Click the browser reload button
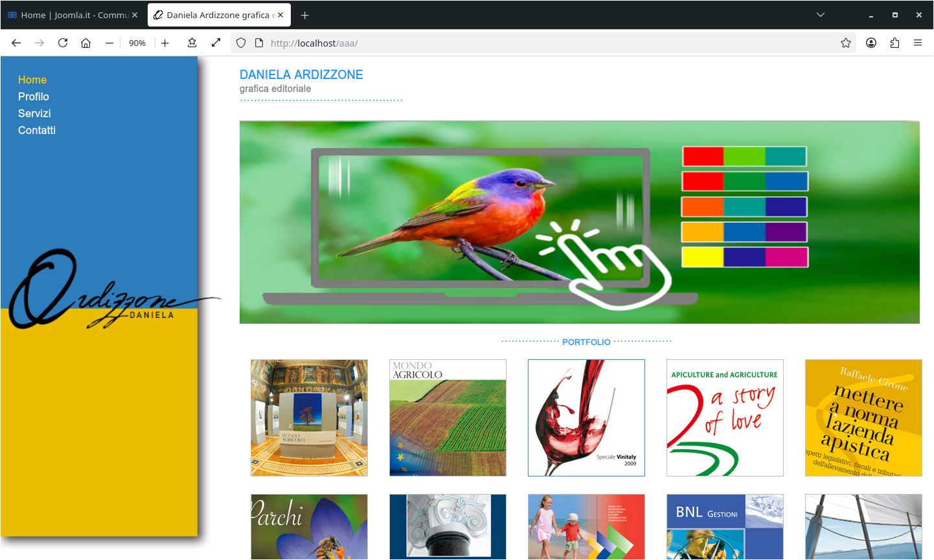This screenshot has width=934, height=560. pyautogui.click(x=63, y=43)
